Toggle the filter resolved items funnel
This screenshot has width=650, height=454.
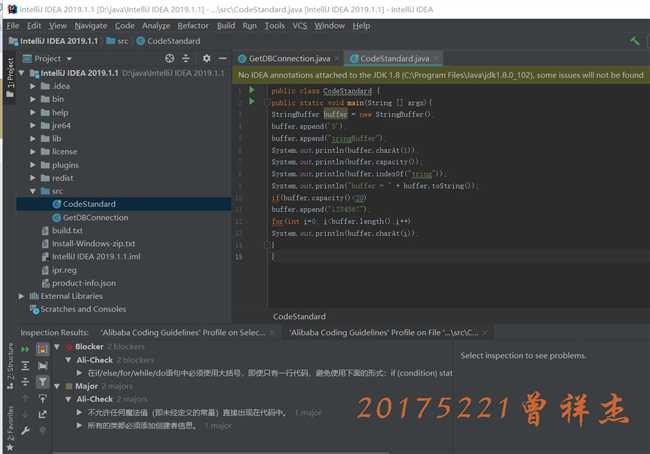click(x=42, y=382)
